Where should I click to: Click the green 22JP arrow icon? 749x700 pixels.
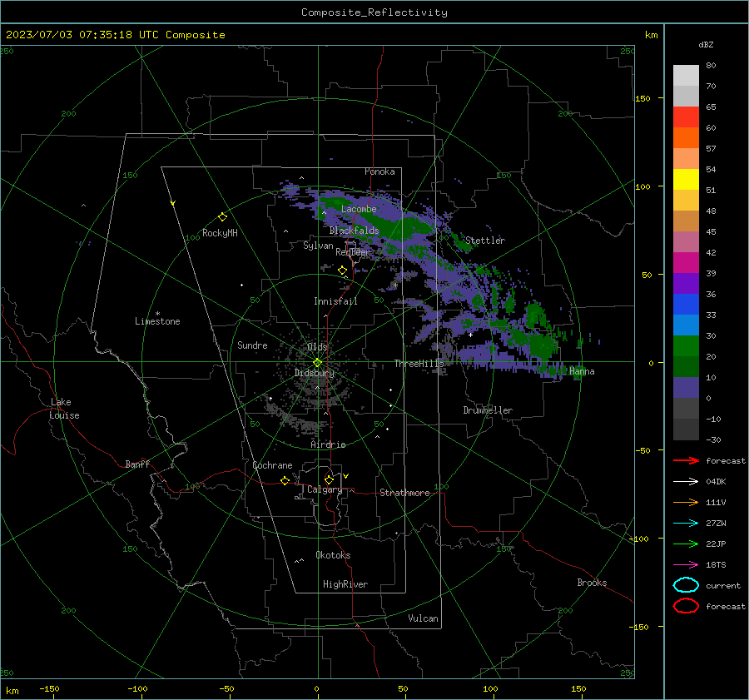coord(686,544)
